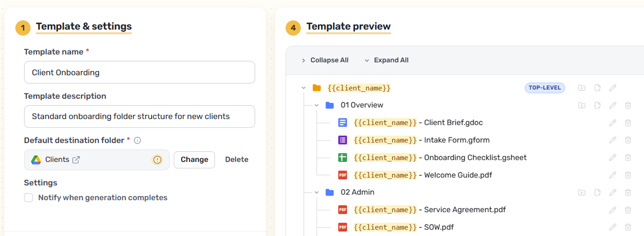Click the TOP-LEVEL badge
This screenshot has height=236, width=644.
tap(545, 88)
